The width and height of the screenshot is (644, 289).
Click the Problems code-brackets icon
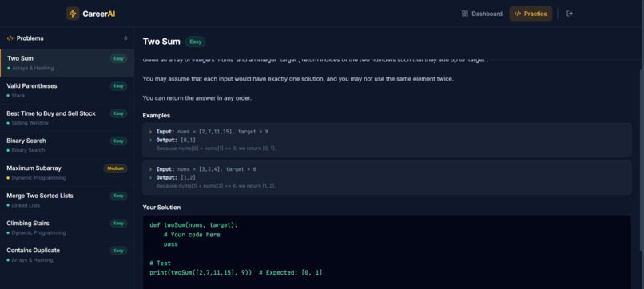point(10,38)
